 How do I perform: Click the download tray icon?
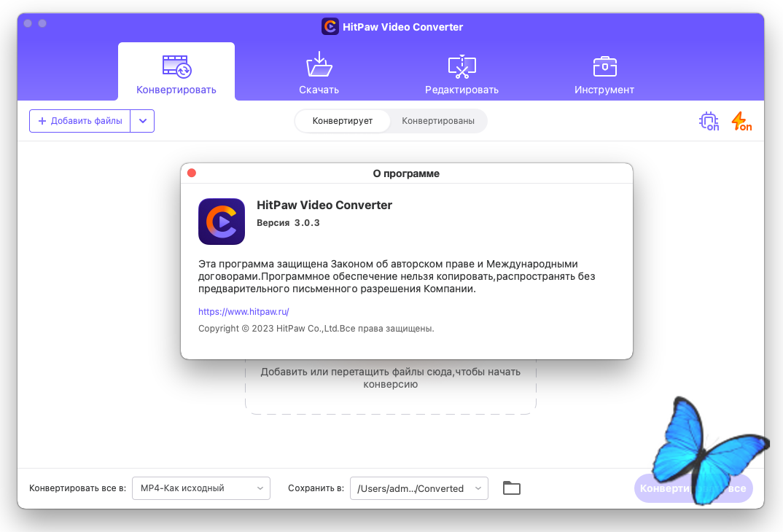319,64
